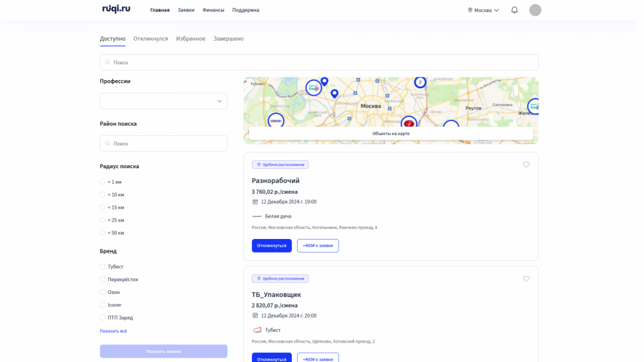The width and height of the screenshot is (644, 362).
Task: Open the Финансы menu item
Action: pyautogui.click(x=213, y=10)
